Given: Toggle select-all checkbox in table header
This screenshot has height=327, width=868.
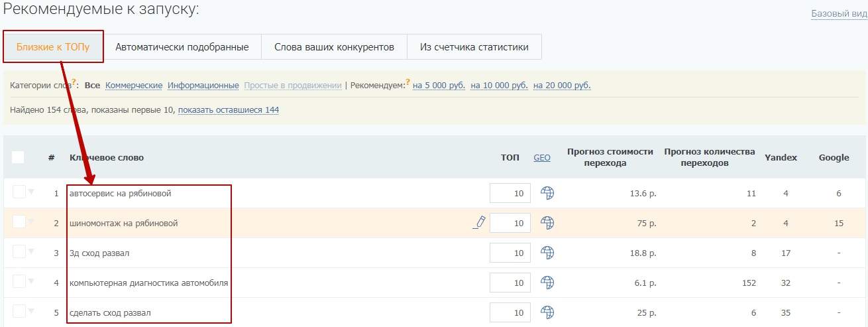Looking at the screenshot, I should click(18, 157).
